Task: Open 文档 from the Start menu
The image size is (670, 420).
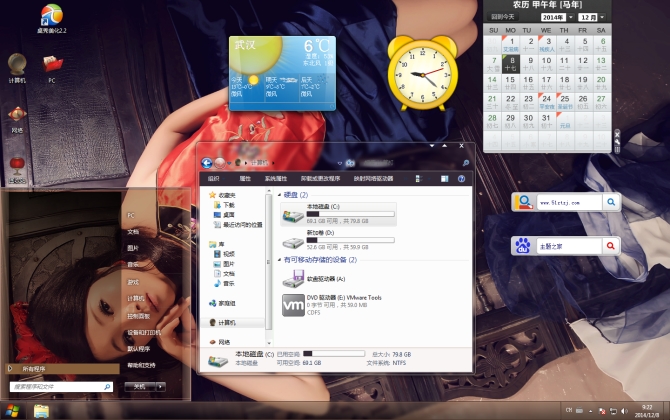Action: point(133,232)
